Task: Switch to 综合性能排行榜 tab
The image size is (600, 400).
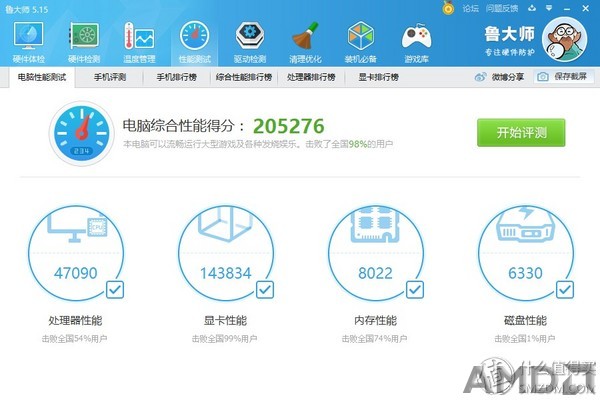Action: pyautogui.click(x=244, y=77)
